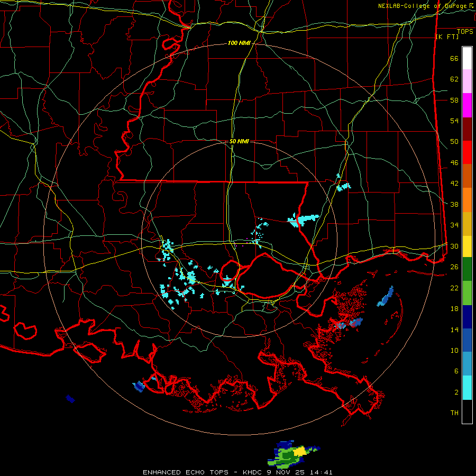Select the yellow legend color band
Image resolution: width=476 pixels, height=476 pixels.
point(467,246)
